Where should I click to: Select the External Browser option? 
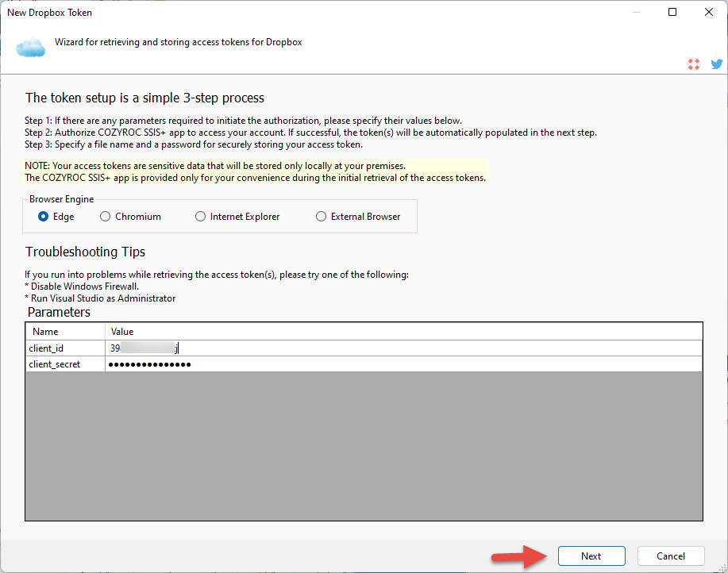click(x=358, y=217)
